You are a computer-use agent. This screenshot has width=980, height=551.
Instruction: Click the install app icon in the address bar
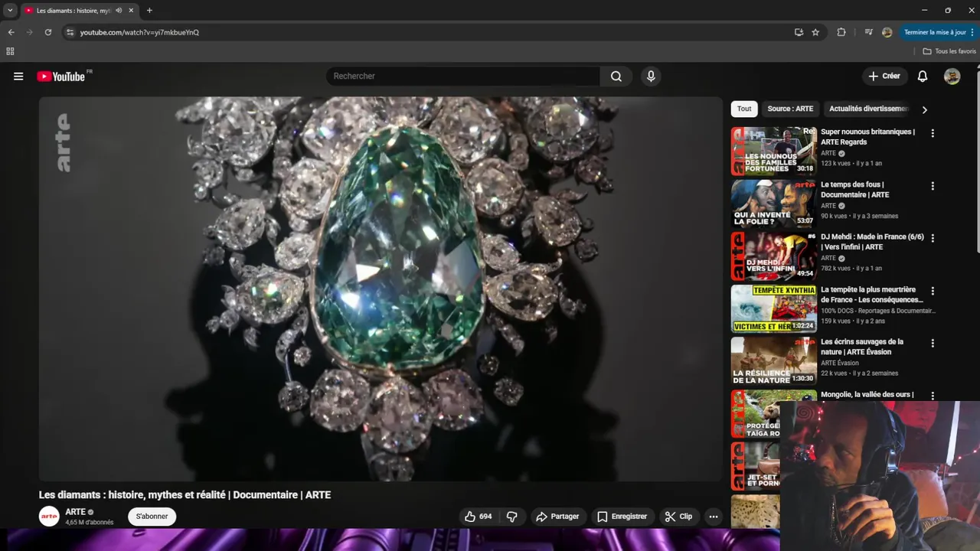coord(799,32)
